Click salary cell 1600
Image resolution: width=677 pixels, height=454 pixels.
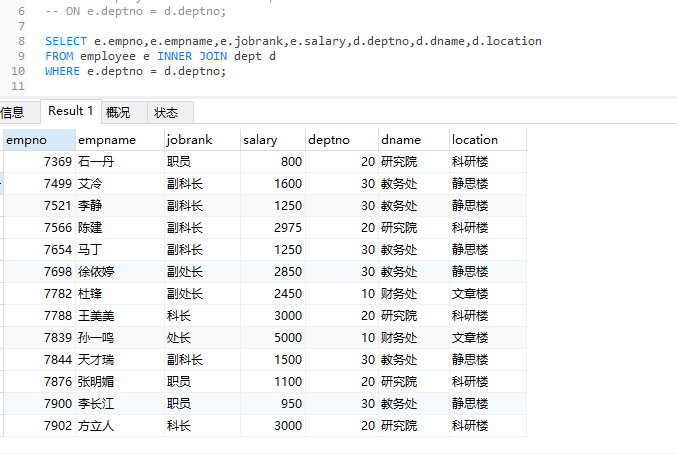tap(273, 184)
